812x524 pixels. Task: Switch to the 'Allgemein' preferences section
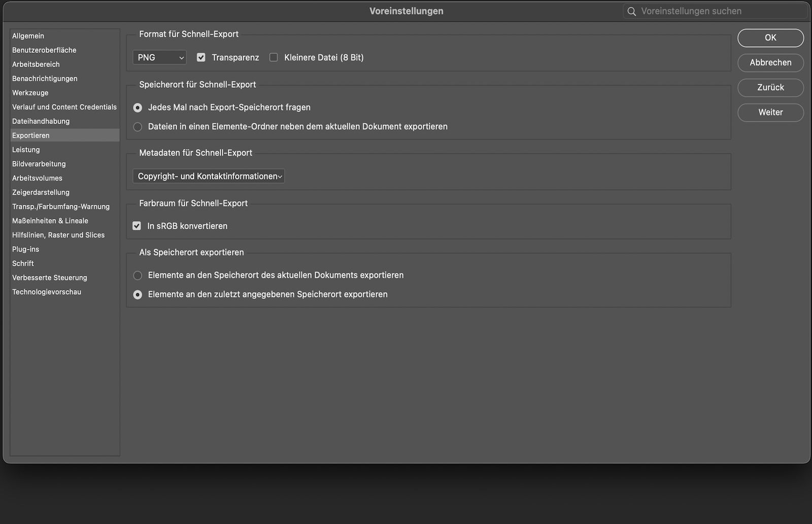(28, 36)
